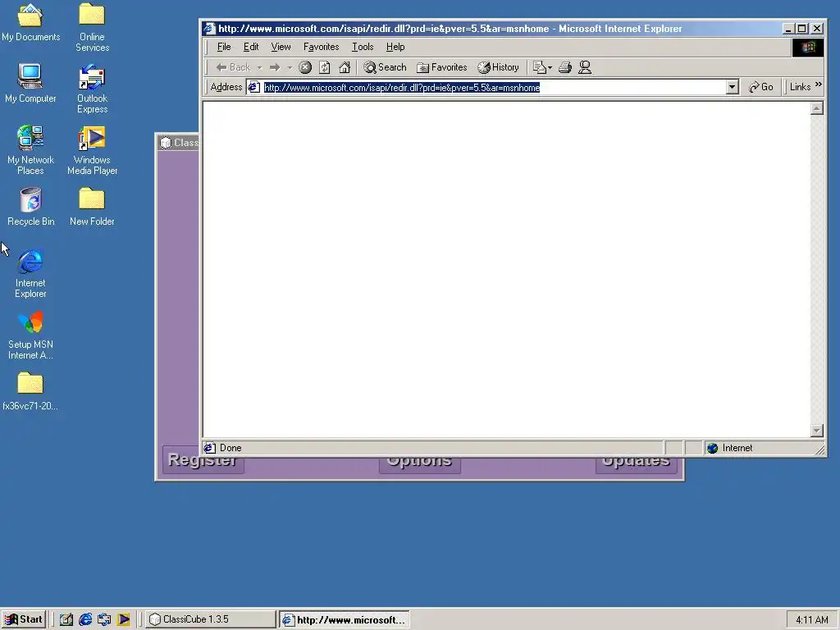Open the Search pane in Internet Explorer

tap(386, 67)
